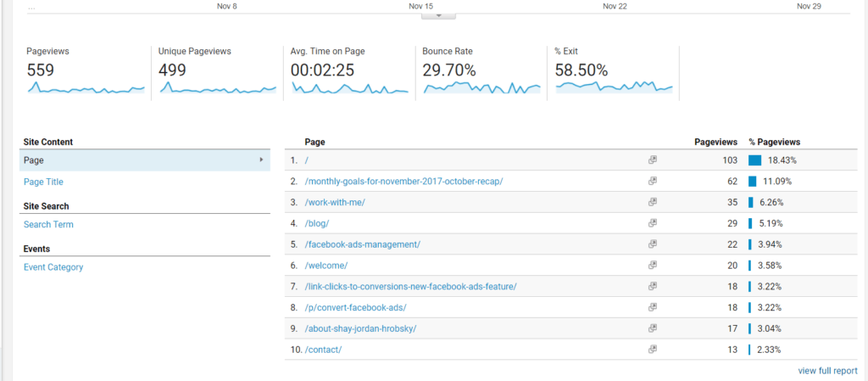Select Search Term under Site Search
Viewport: 868px width, 381px height.
pyautogui.click(x=48, y=225)
